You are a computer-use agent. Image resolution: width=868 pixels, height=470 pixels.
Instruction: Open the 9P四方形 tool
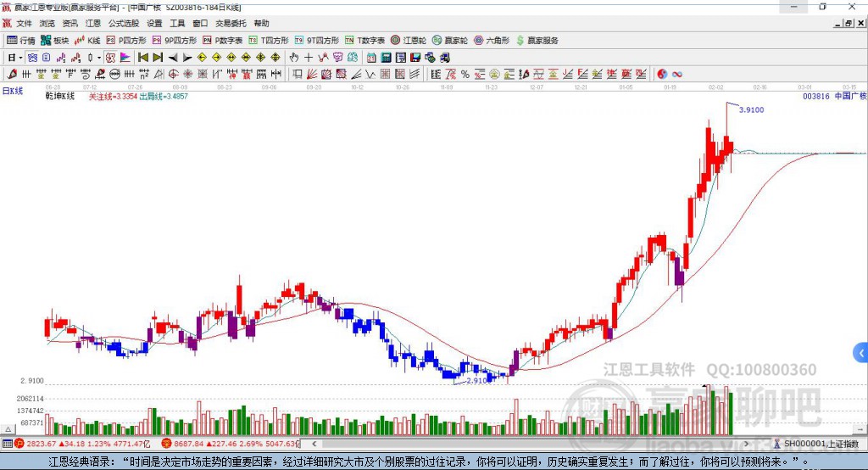tap(175, 41)
